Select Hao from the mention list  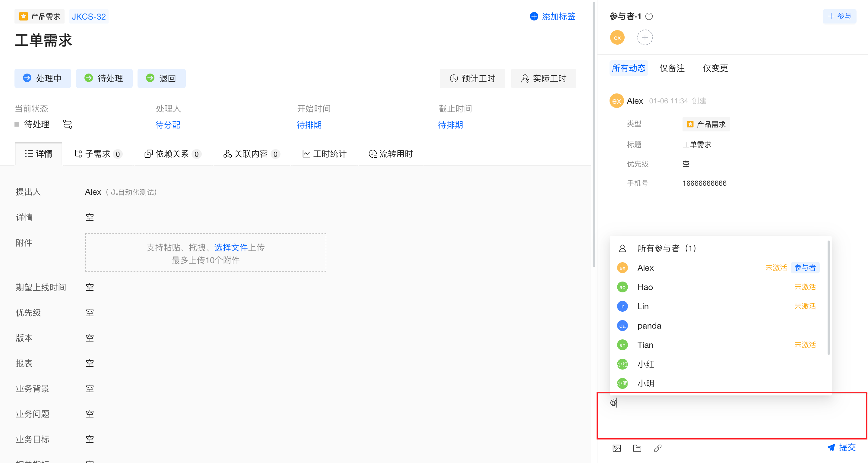[645, 287]
